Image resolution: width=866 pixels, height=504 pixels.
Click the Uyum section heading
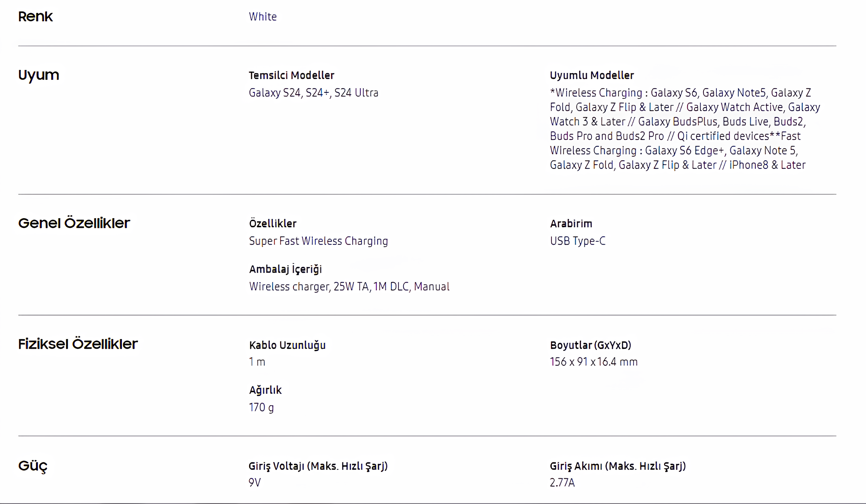coord(38,75)
